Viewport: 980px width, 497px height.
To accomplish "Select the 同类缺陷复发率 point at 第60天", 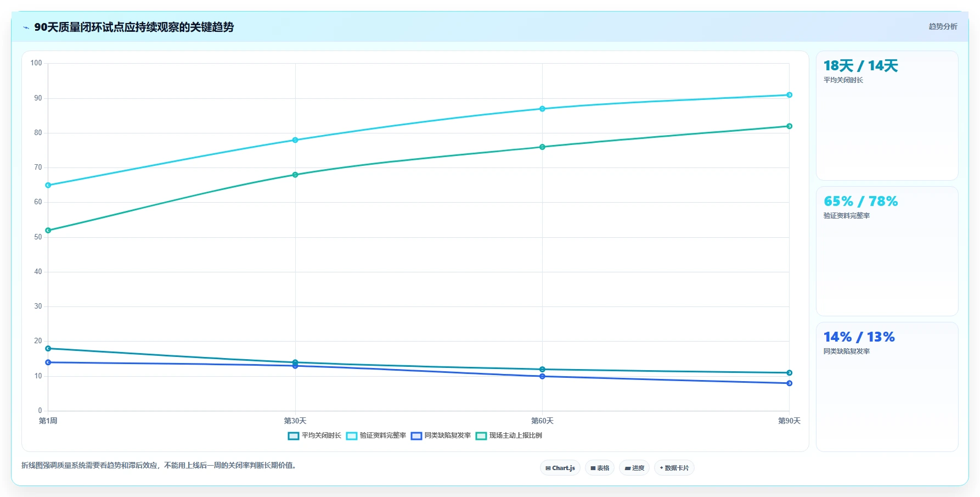I will point(542,376).
